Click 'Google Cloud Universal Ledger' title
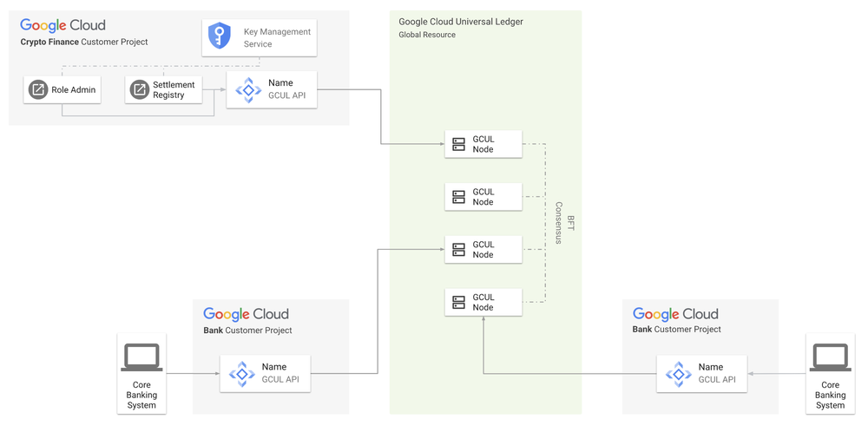 point(461,23)
